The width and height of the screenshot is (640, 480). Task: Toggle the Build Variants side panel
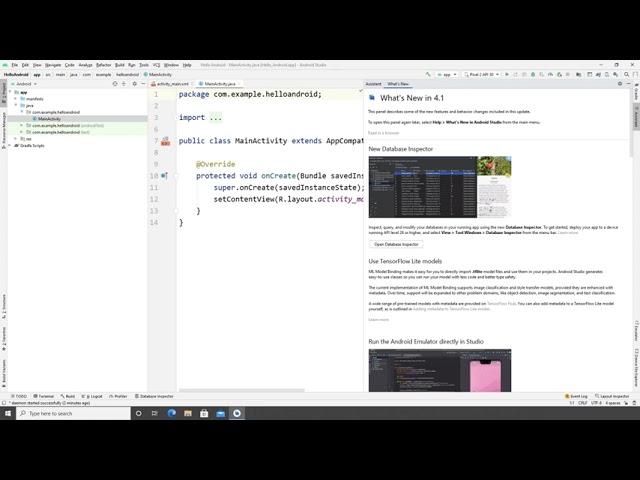(4, 371)
